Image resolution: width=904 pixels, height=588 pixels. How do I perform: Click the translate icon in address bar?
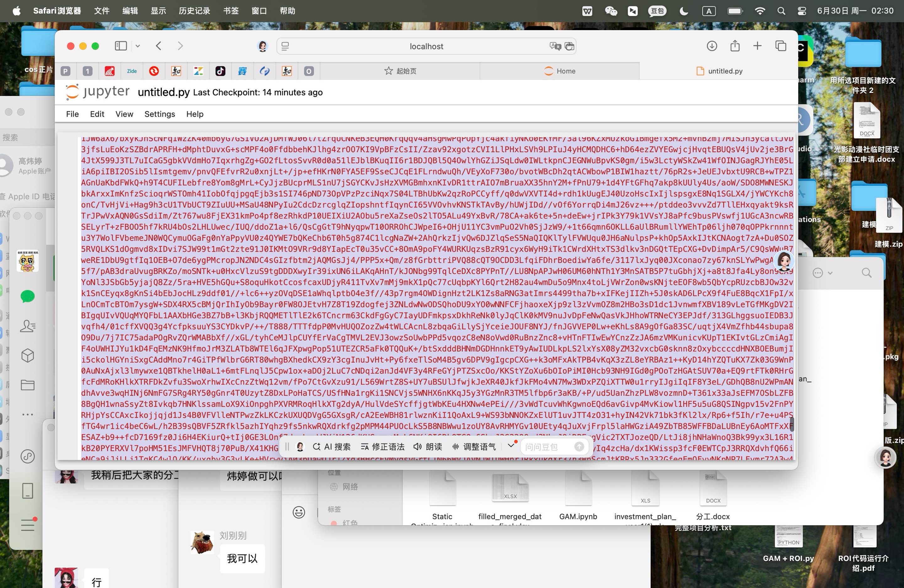(555, 46)
